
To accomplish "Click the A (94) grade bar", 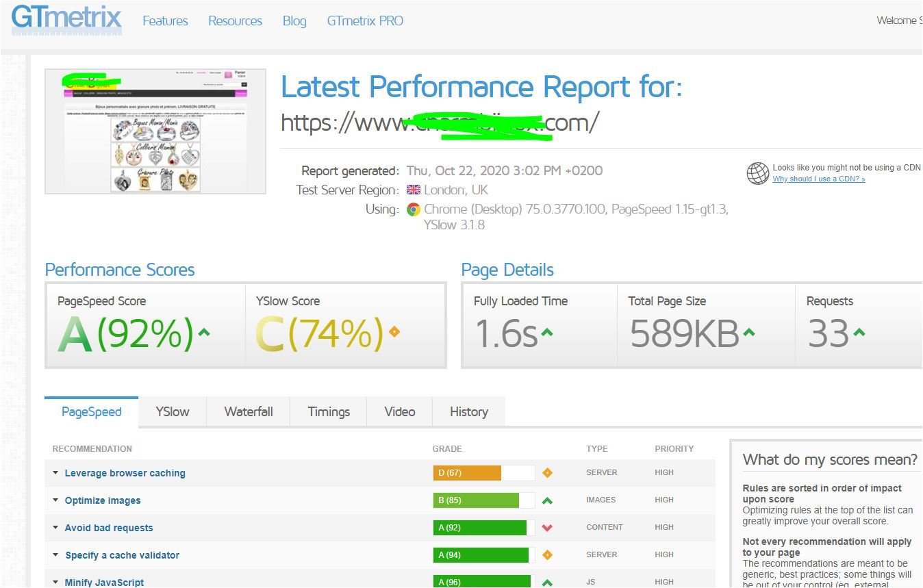I will click(x=484, y=555).
